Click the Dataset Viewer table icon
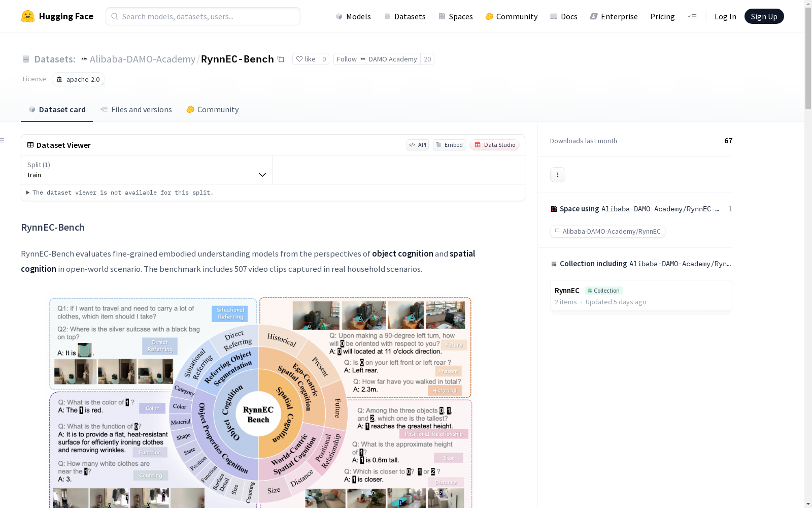This screenshot has height=508, width=812. click(x=30, y=145)
